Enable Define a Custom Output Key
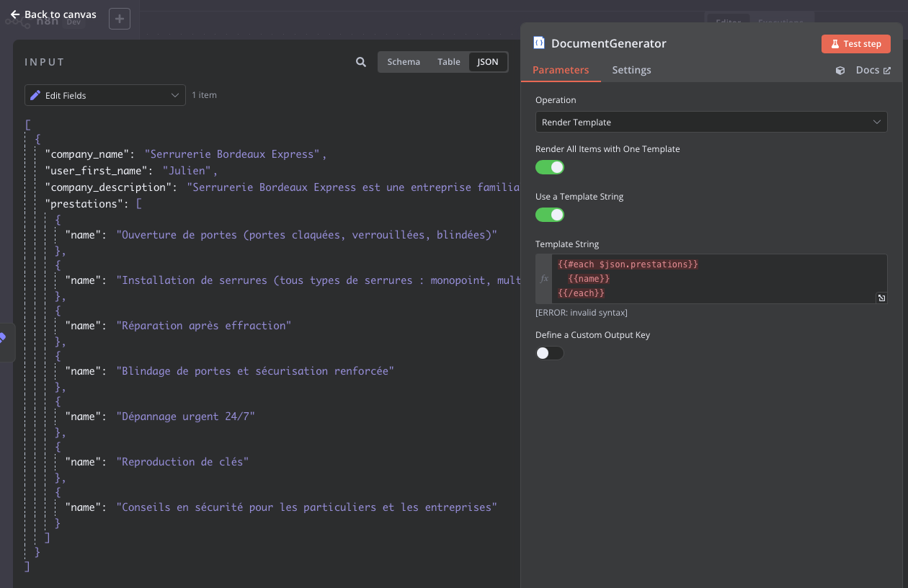Viewport: 908px width, 588px height. click(x=550, y=353)
